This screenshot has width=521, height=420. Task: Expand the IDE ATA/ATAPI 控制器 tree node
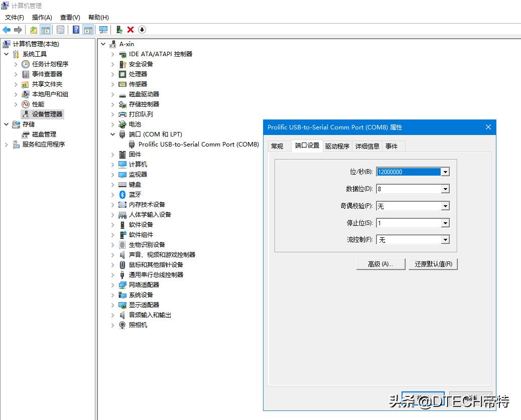click(112, 54)
